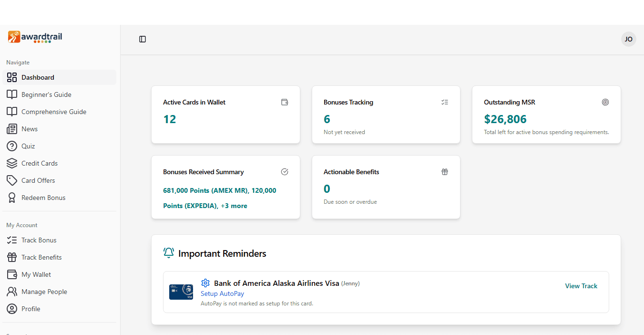Click the Redeem Bonus icon in the sidebar

(x=12, y=197)
